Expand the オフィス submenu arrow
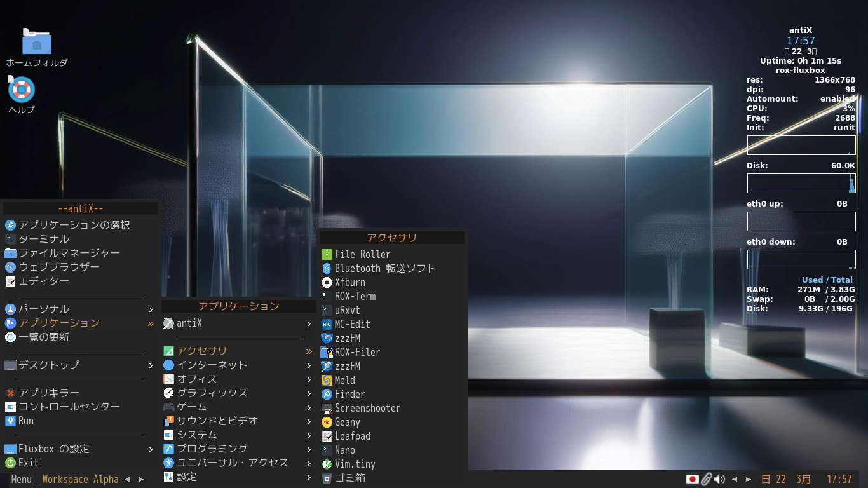The image size is (868, 488). pyautogui.click(x=309, y=379)
